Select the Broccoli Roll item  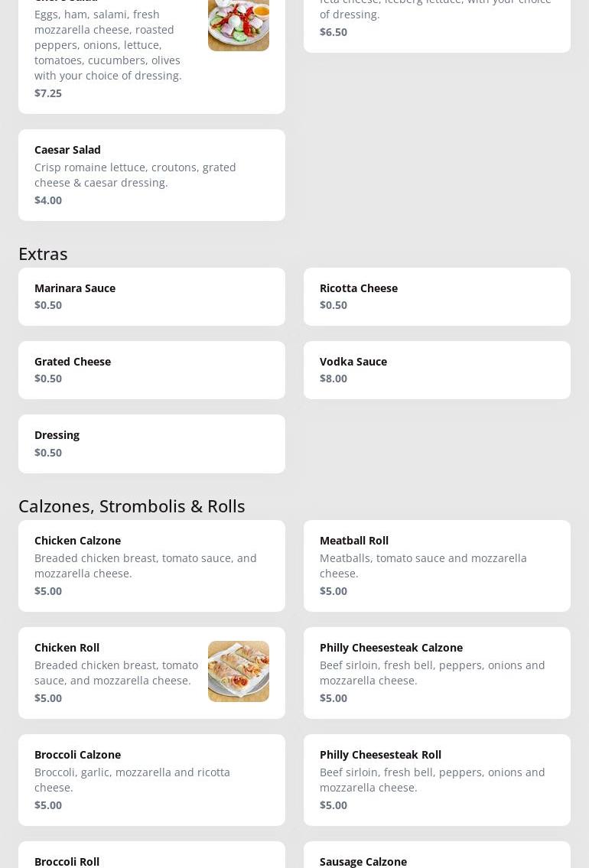67,860
